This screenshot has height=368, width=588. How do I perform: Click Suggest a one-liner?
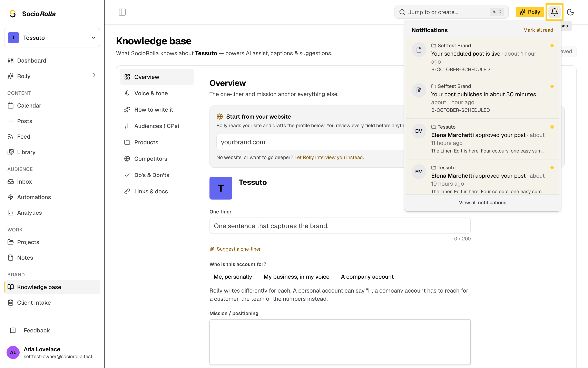[235, 249]
